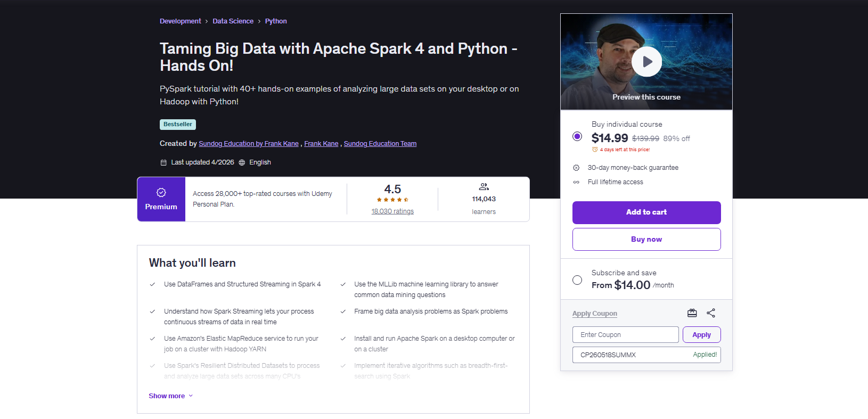
Task: Click Add to cart button
Action: pyautogui.click(x=646, y=212)
